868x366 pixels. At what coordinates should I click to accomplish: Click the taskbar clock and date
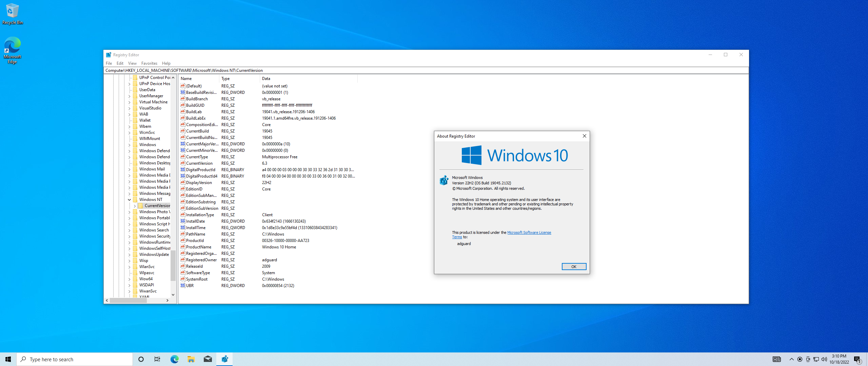coord(839,359)
